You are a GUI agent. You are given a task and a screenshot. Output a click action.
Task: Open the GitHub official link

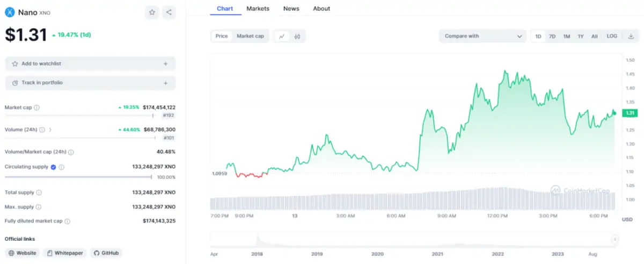click(x=106, y=253)
